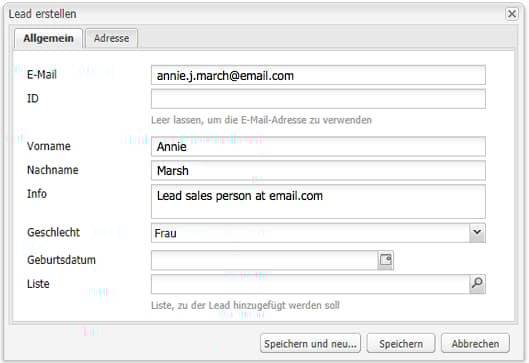529x363 pixels.
Task: Click the 'Geschlecht' label
Action: coord(53,232)
